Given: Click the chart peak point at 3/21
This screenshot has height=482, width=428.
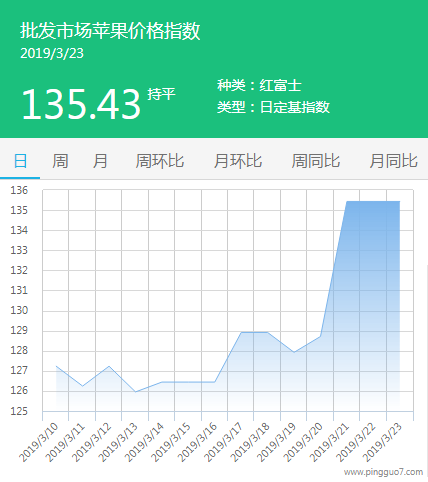Looking at the screenshot, I should tap(347, 201).
